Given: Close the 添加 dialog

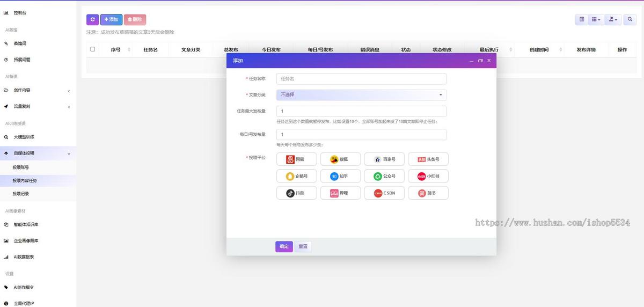Looking at the screenshot, I should (489, 61).
